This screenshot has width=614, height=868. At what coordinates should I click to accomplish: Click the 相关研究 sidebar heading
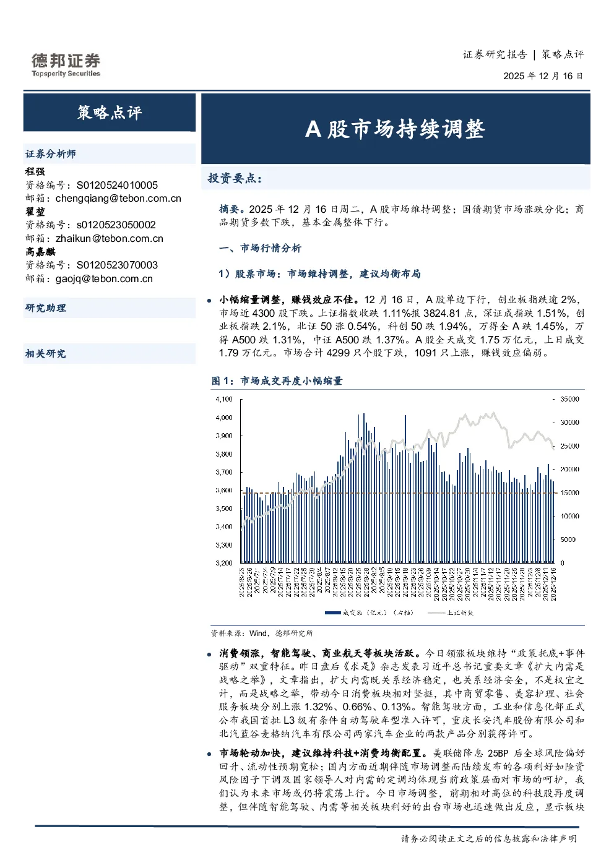pyautogui.click(x=46, y=354)
